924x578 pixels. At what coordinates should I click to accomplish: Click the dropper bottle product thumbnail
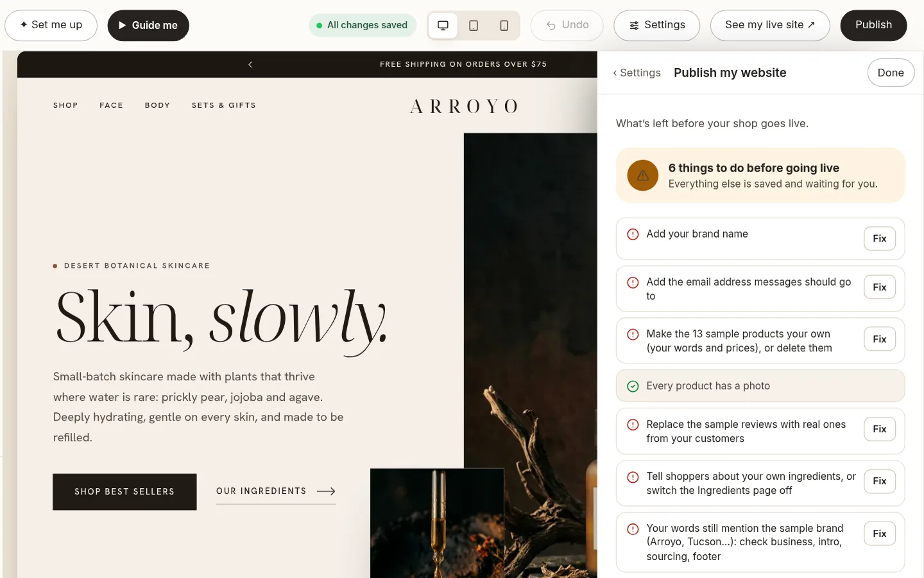point(437,523)
